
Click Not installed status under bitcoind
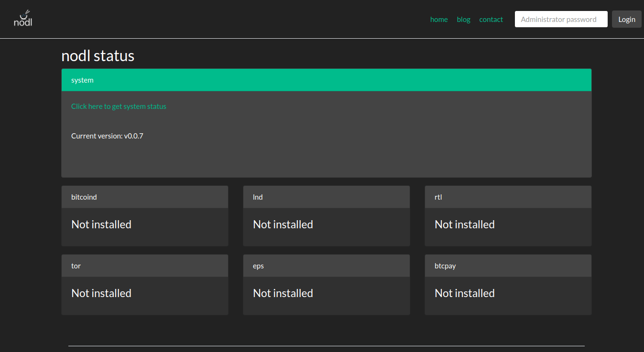point(101,224)
